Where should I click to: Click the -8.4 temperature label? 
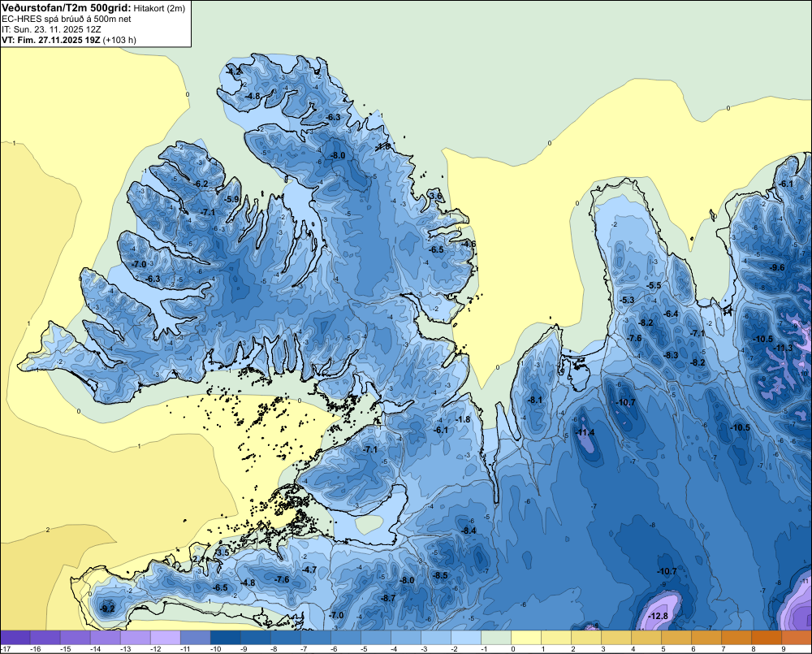coord(469,531)
